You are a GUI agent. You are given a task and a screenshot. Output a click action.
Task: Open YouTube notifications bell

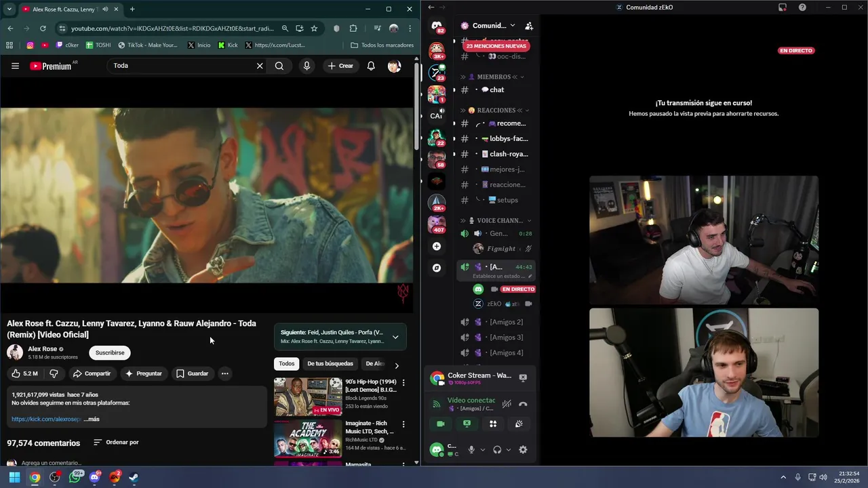click(x=371, y=66)
